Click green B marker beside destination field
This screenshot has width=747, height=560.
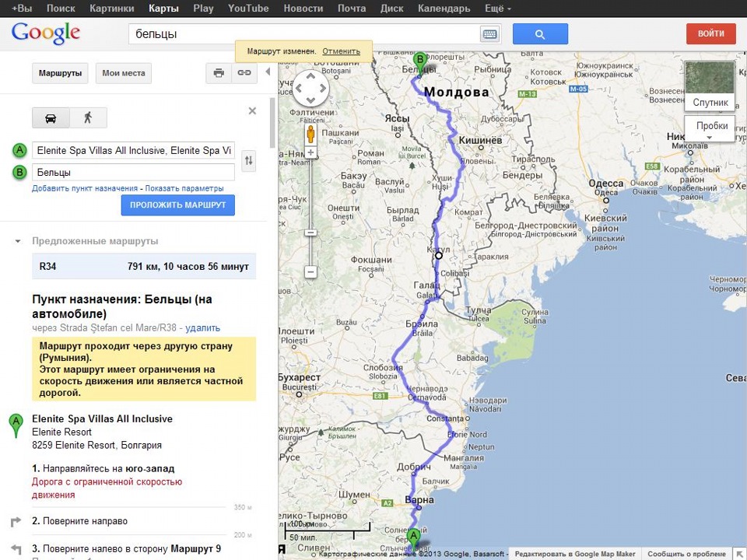(19, 172)
